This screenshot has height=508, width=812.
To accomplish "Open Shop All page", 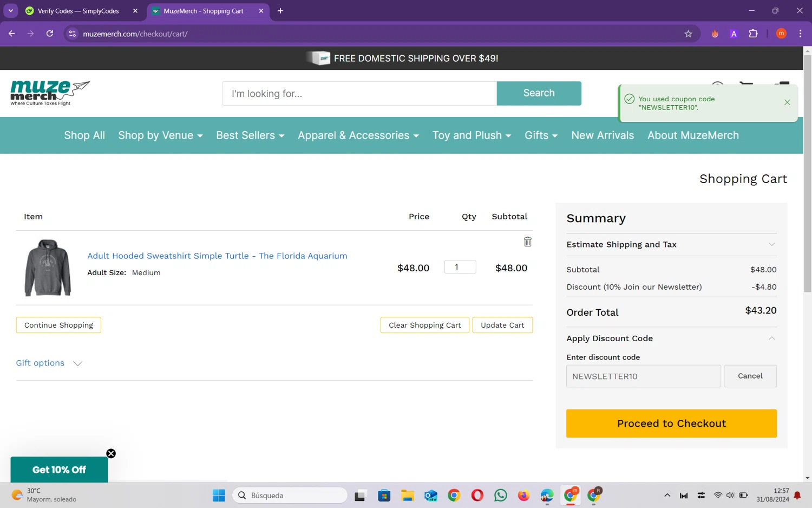I will point(84,135).
